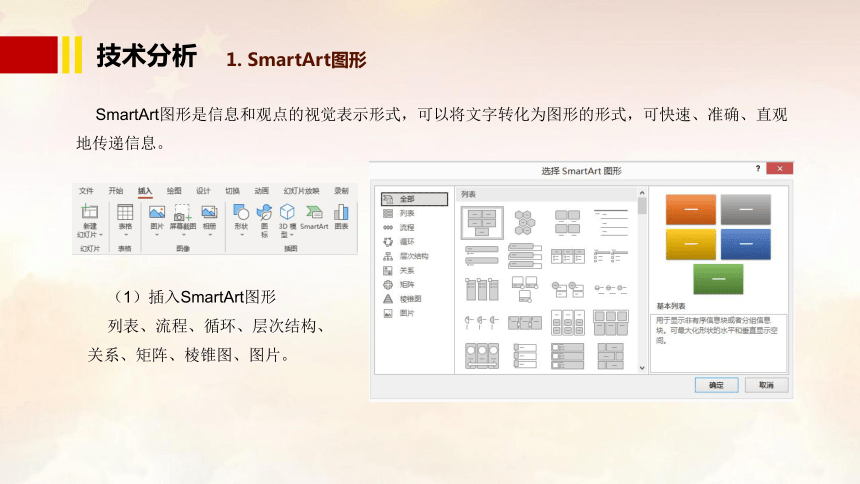Select the 插入 ribbon tab

click(x=144, y=190)
